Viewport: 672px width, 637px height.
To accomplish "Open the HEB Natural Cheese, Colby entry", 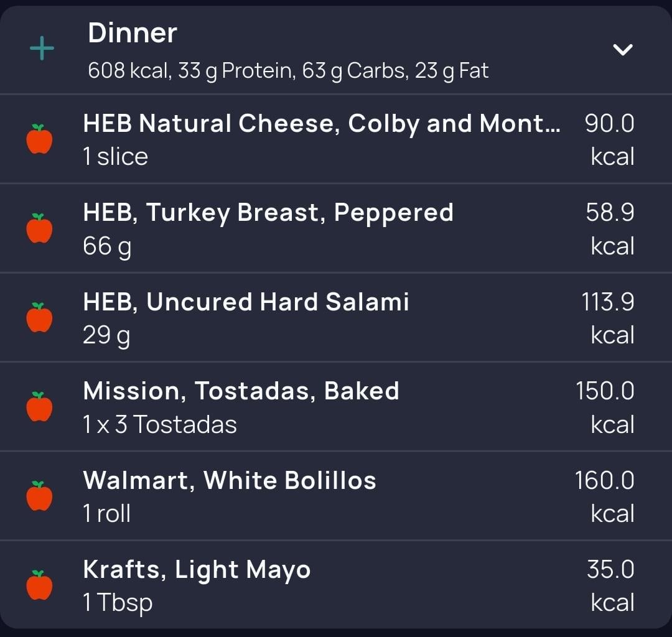I will pyautogui.click(x=336, y=139).
